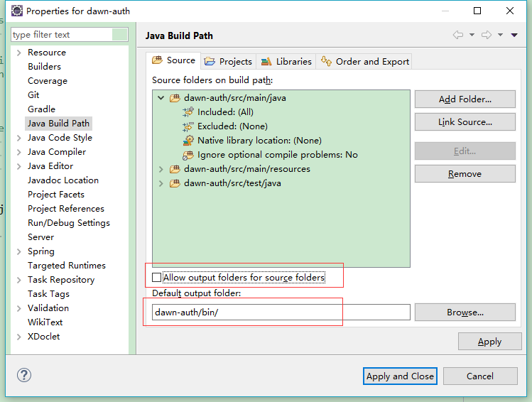
Task: Open the view menu dropdown triangle
Action: click(514, 35)
